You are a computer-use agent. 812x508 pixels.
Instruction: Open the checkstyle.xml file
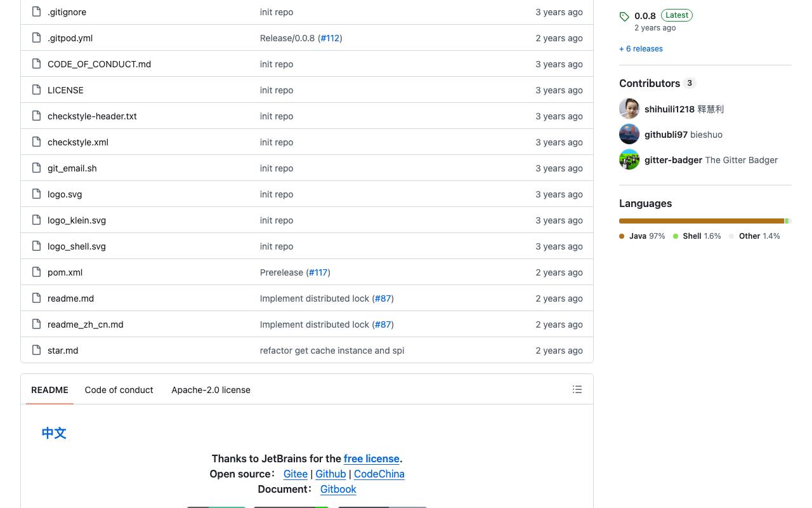pos(78,142)
